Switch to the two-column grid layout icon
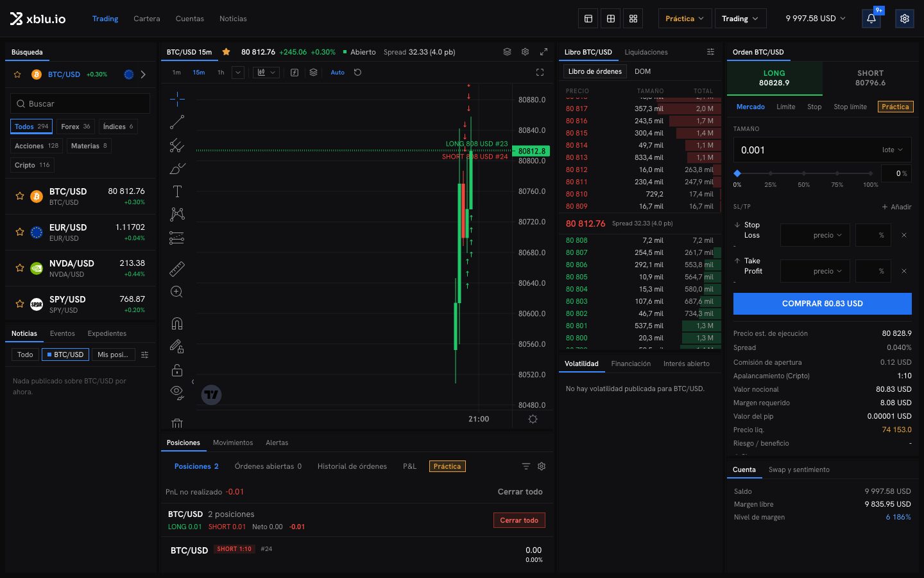This screenshot has width=924, height=578. pos(611,19)
